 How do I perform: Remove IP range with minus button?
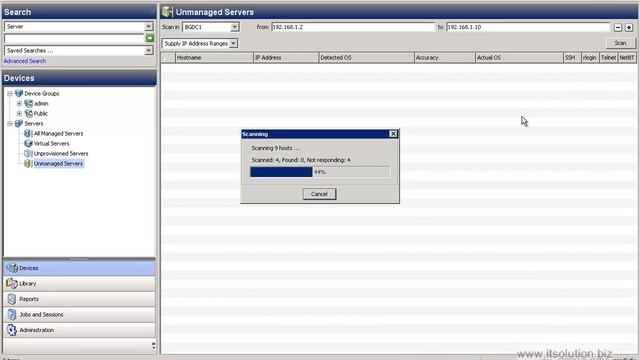[x=618, y=27]
